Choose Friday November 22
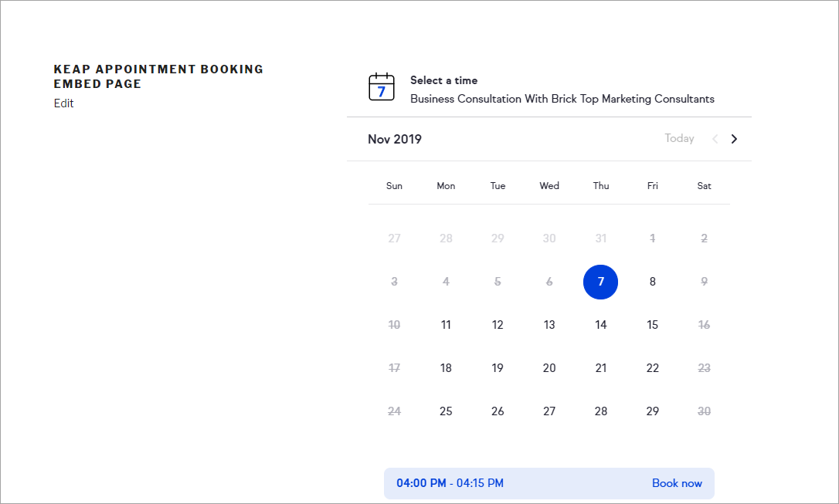Viewport: 839px width, 504px height. point(652,368)
